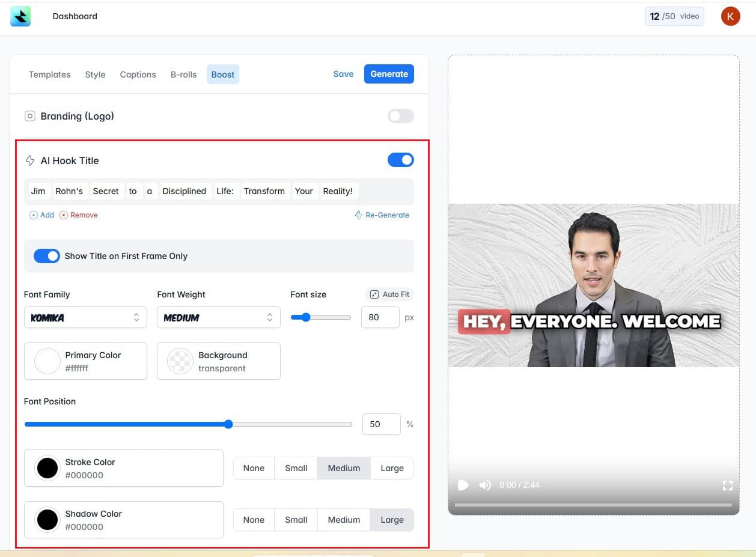Click the app logo icon top-left

[20, 16]
